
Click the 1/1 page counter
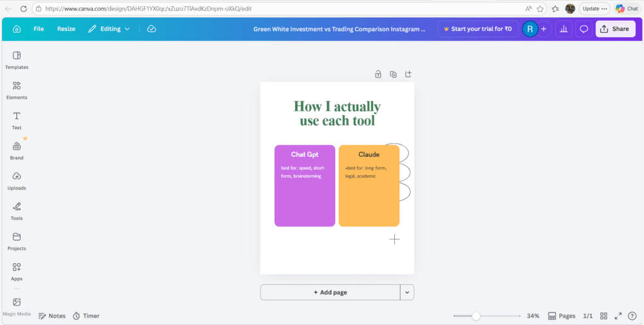pyautogui.click(x=588, y=316)
